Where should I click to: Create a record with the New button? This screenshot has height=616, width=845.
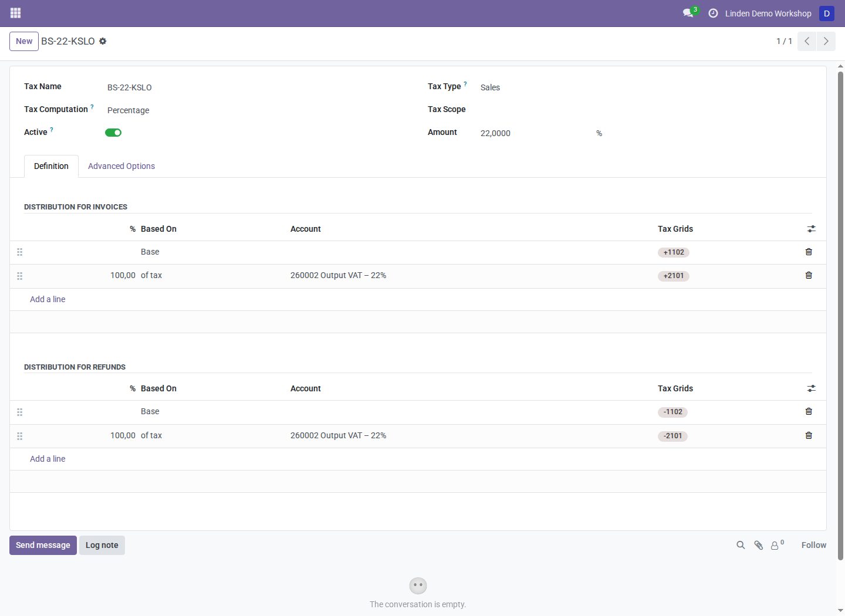tap(24, 41)
